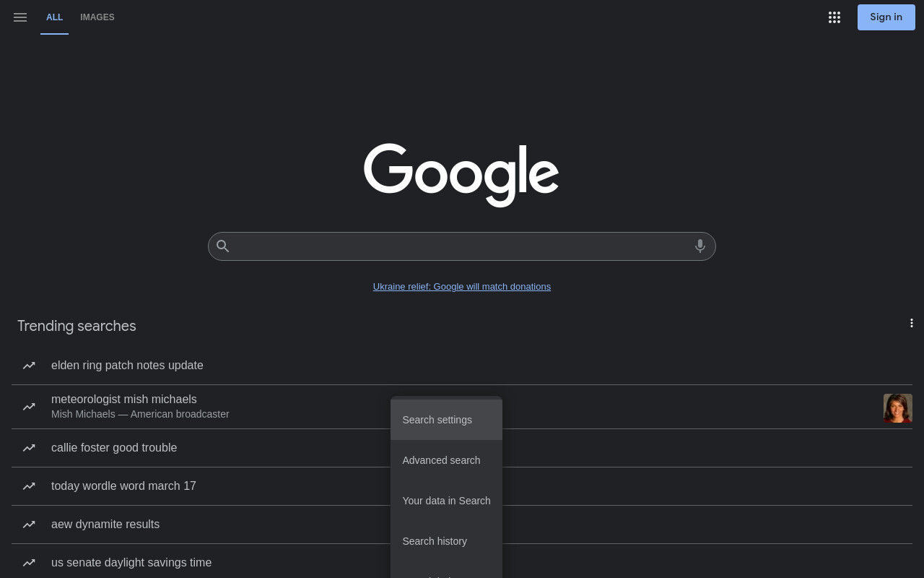
Task: Click trend arrow beside us senate daylight savings
Action: click(29, 563)
